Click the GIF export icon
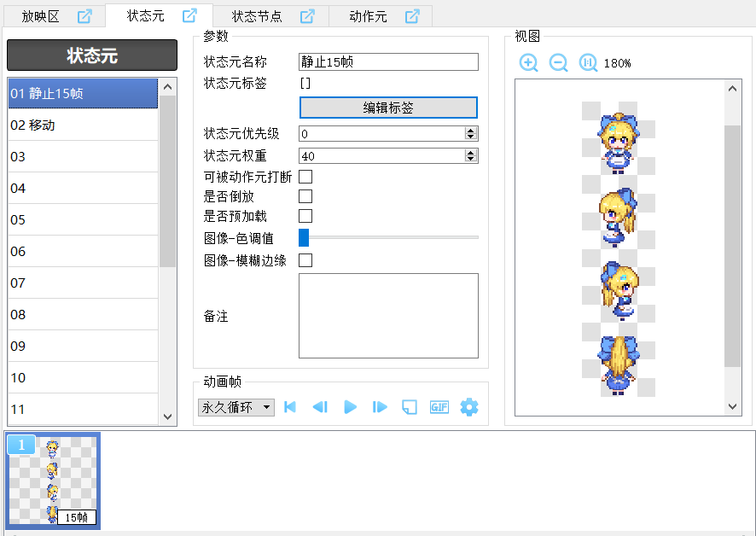The image size is (756, 536). point(439,407)
